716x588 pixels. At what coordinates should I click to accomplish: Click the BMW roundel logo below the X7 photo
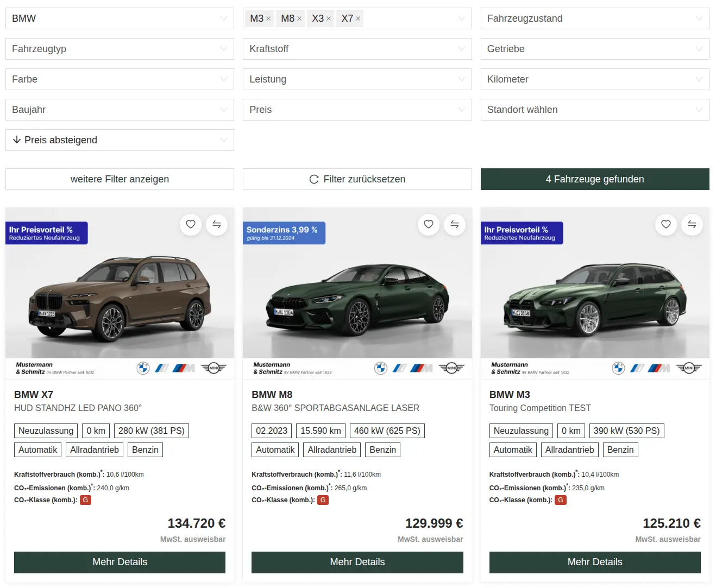143,368
